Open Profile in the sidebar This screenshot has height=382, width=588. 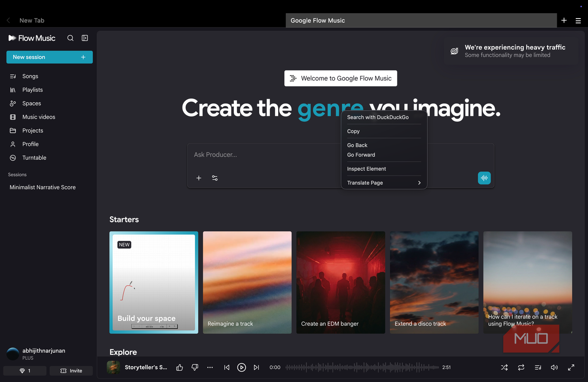(x=49, y=144)
